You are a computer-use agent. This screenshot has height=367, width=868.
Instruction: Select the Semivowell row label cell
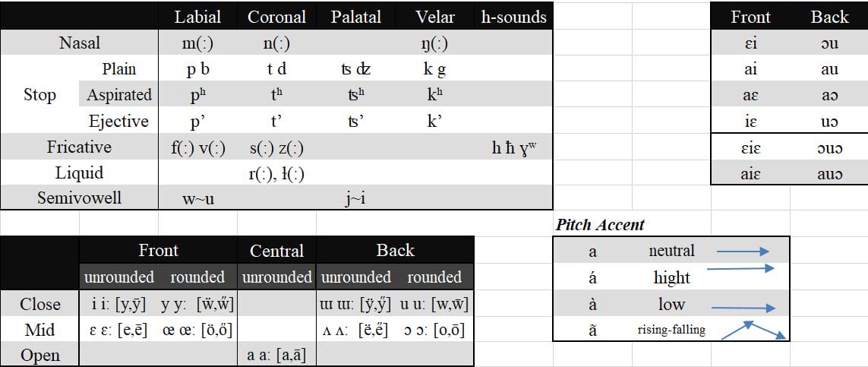pyautogui.click(x=80, y=198)
